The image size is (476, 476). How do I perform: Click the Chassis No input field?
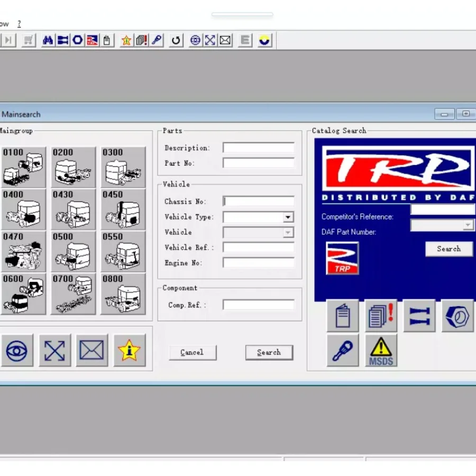click(258, 202)
